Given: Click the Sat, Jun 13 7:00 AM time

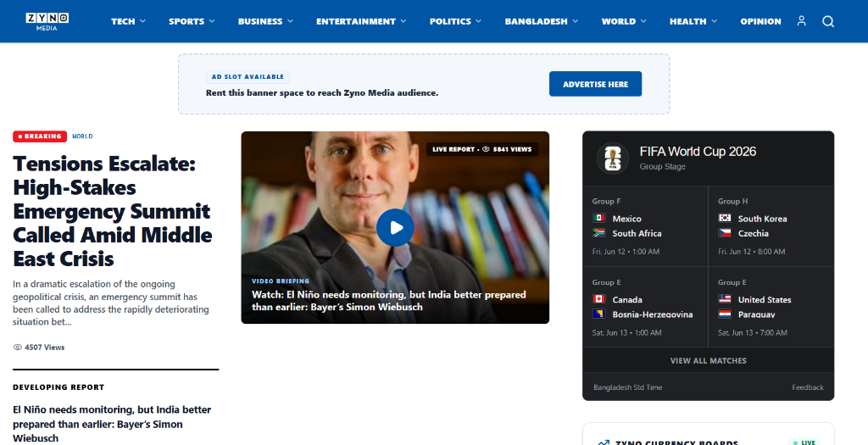Looking at the screenshot, I should pos(753,332).
